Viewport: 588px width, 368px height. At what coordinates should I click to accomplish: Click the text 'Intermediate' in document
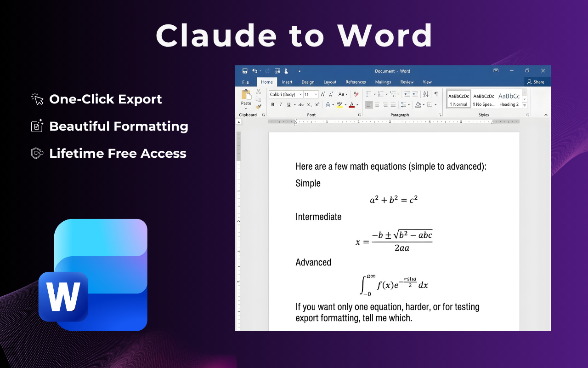(x=318, y=217)
